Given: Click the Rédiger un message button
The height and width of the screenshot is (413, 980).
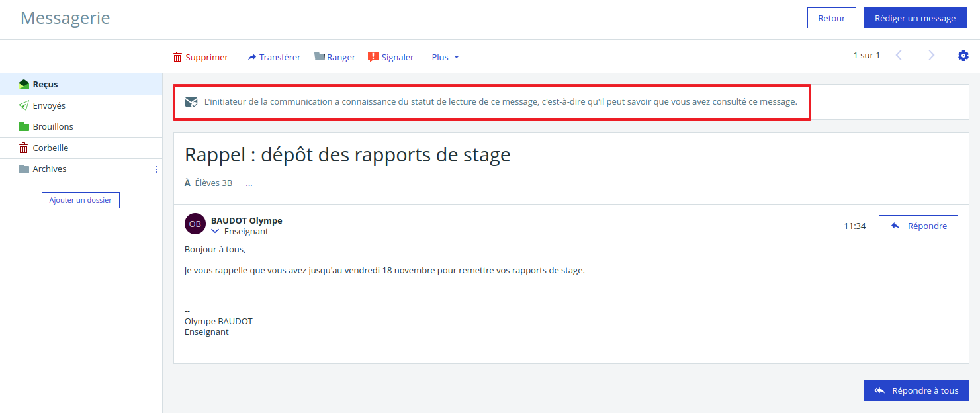Looking at the screenshot, I should point(914,18).
